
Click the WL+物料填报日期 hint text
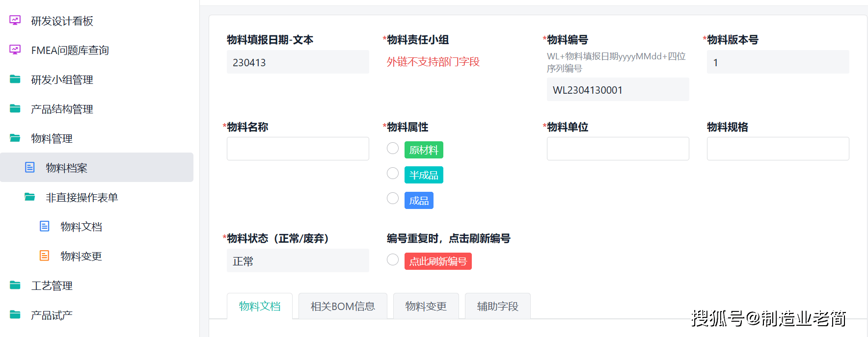(616, 62)
